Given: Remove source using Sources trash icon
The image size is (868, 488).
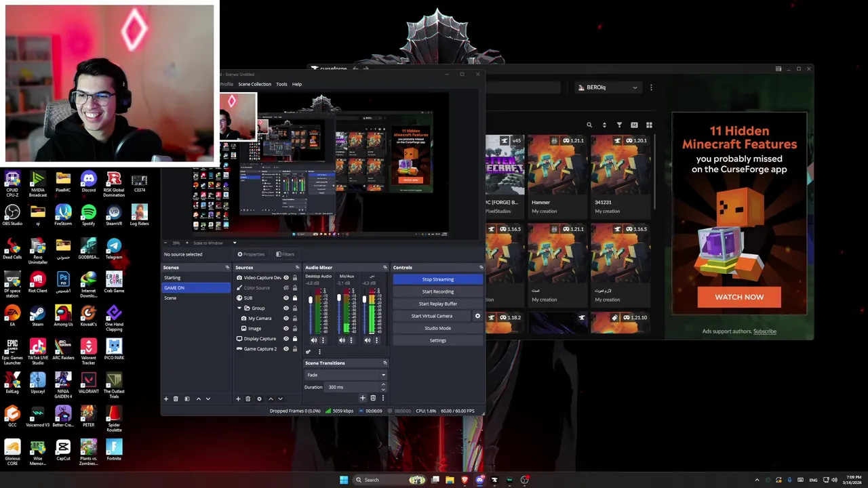Looking at the screenshot, I should (x=248, y=399).
